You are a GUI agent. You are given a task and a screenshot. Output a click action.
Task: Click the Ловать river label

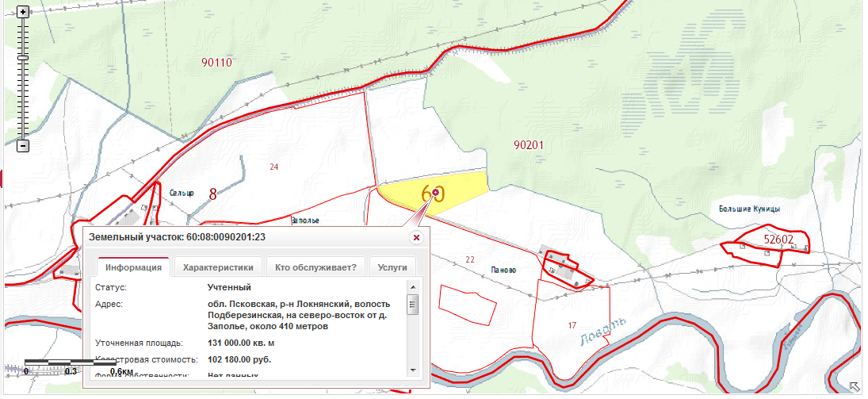point(604,332)
